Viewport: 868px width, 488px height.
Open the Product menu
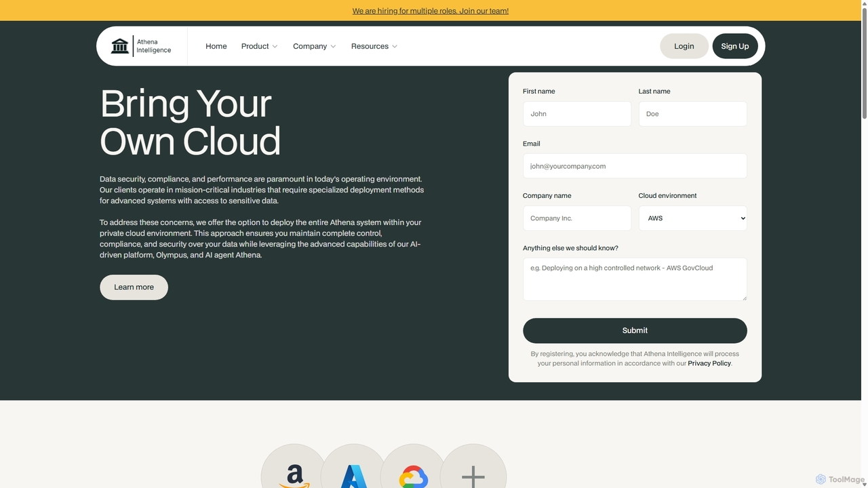pos(259,46)
